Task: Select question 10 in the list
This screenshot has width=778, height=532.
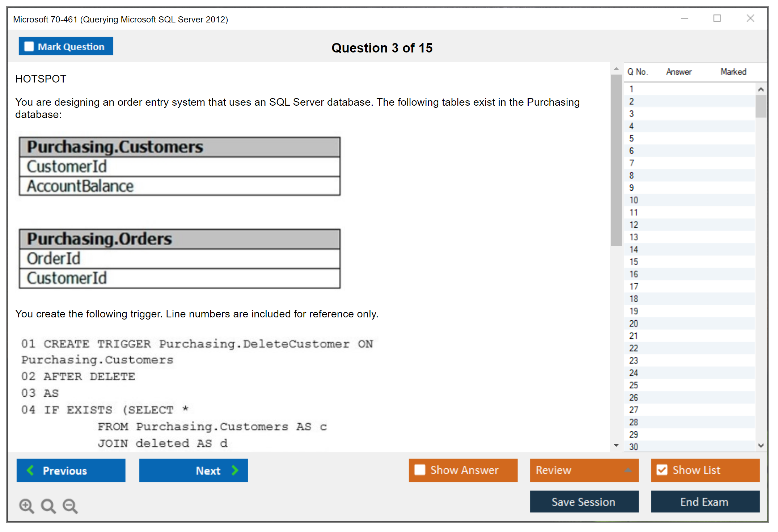Action: [x=634, y=200]
